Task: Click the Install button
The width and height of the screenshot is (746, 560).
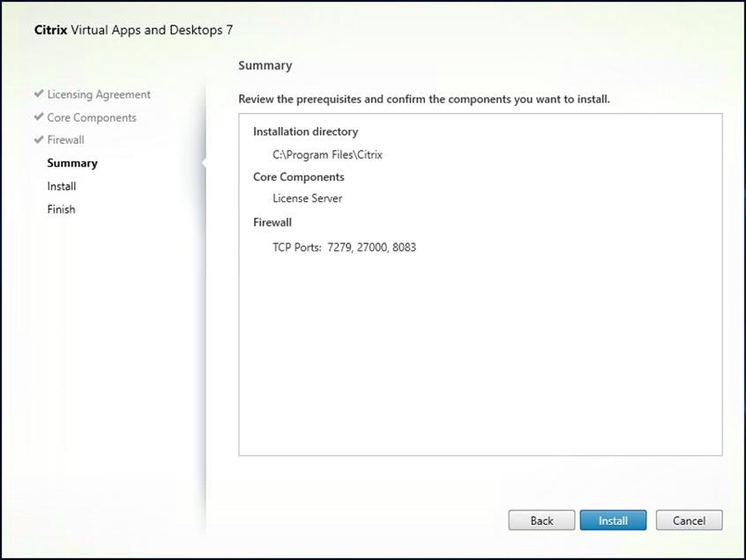Action: [613, 520]
